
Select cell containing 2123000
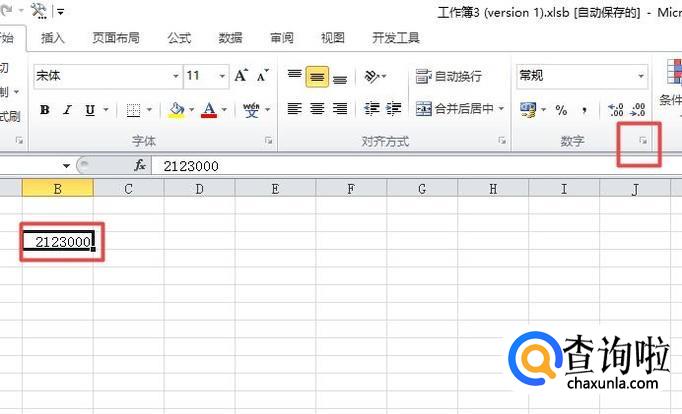[58, 241]
